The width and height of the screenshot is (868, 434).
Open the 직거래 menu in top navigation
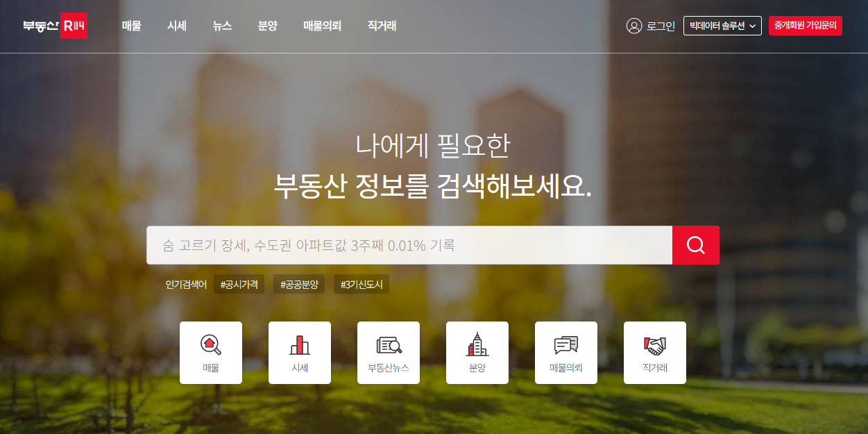click(x=382, y=26)
